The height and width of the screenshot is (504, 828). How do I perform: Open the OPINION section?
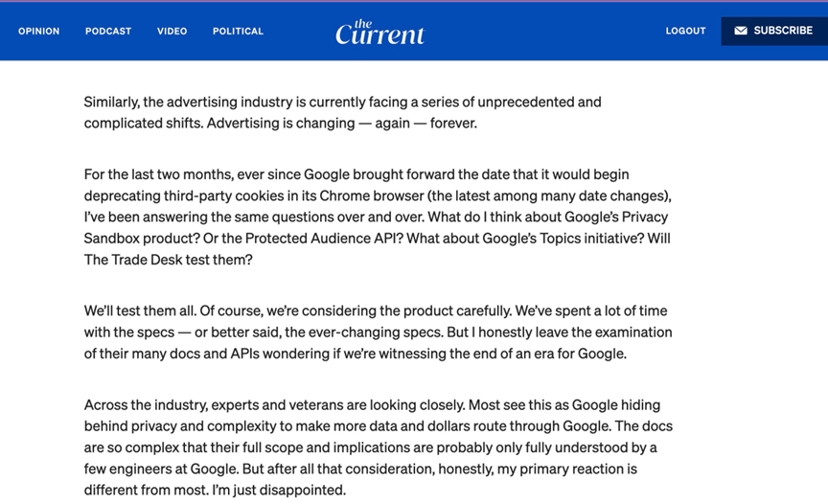39,31
